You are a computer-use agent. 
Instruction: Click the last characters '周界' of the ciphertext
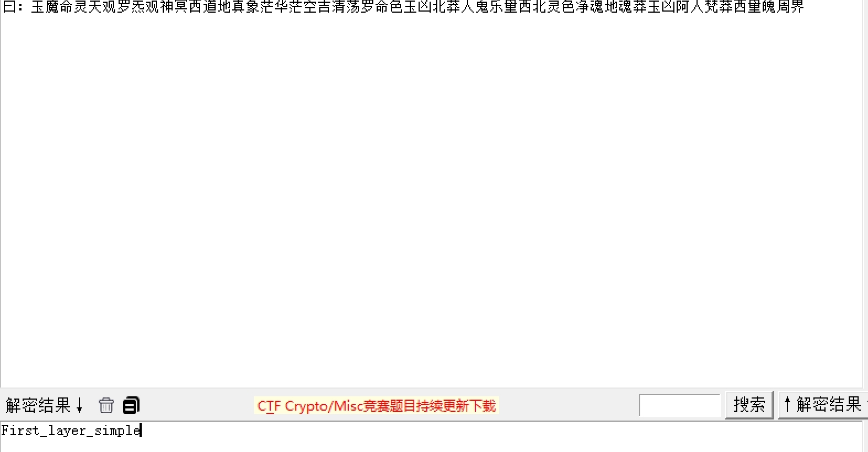[x=791, y=7]
